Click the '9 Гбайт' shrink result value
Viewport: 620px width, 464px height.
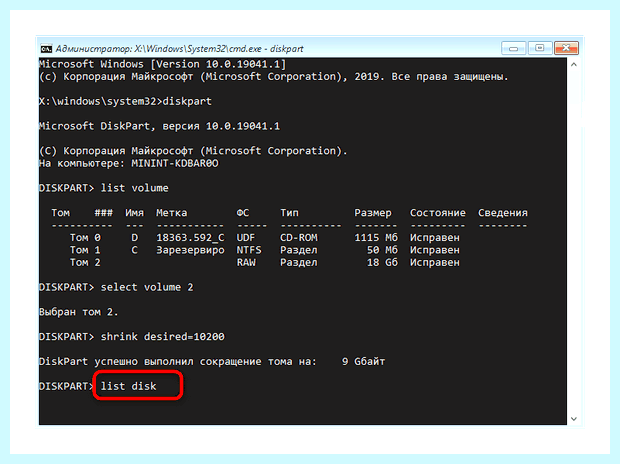[x=363, y=362]
